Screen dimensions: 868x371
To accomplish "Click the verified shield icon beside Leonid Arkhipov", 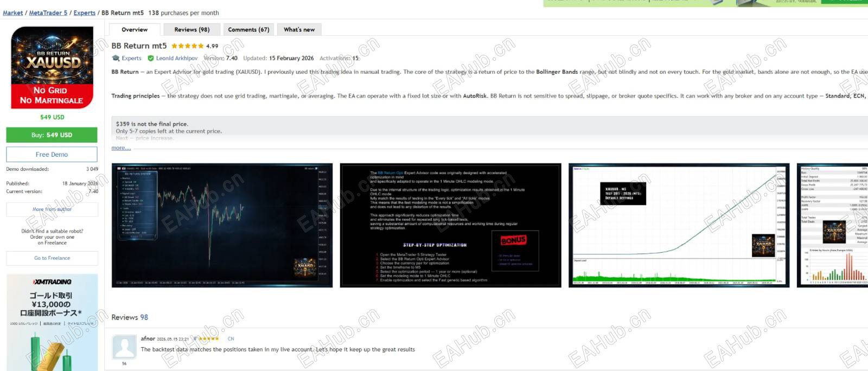I will pos(151,58).
